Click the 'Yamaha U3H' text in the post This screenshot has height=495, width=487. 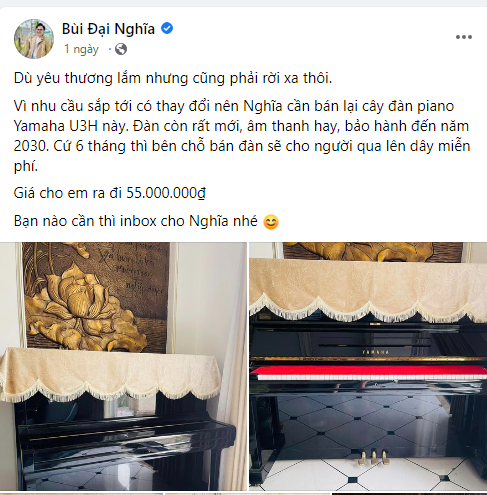click(x=56, y=126)
